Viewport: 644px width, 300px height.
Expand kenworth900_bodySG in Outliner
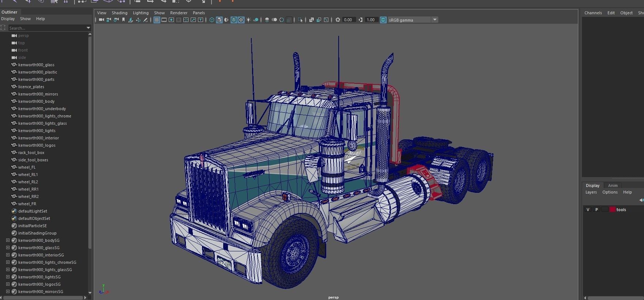tap(8, 240)
